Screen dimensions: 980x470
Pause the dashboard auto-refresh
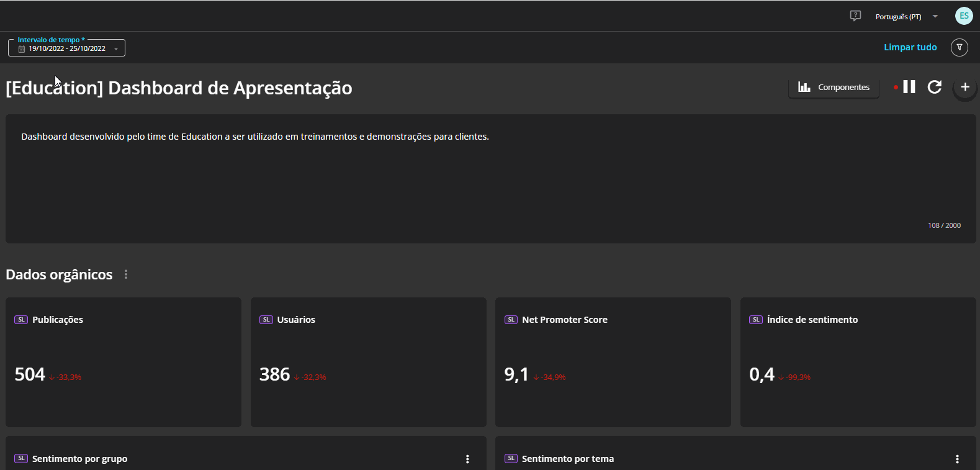coord(909,87)
